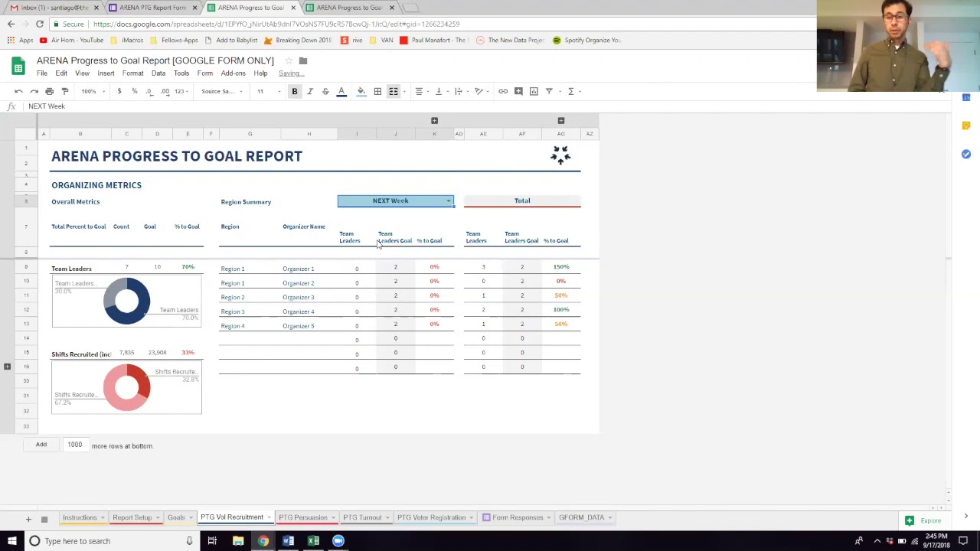Click the Explore button
This screenshot has height=551, width=980.
(924, 520)
